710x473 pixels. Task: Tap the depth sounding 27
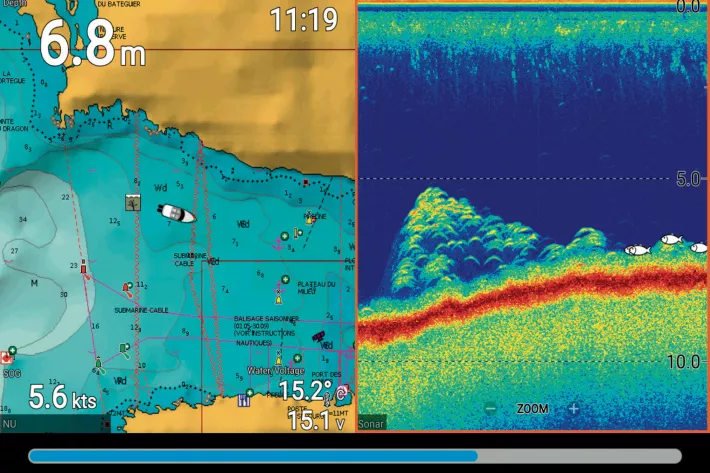click(14, 251)
